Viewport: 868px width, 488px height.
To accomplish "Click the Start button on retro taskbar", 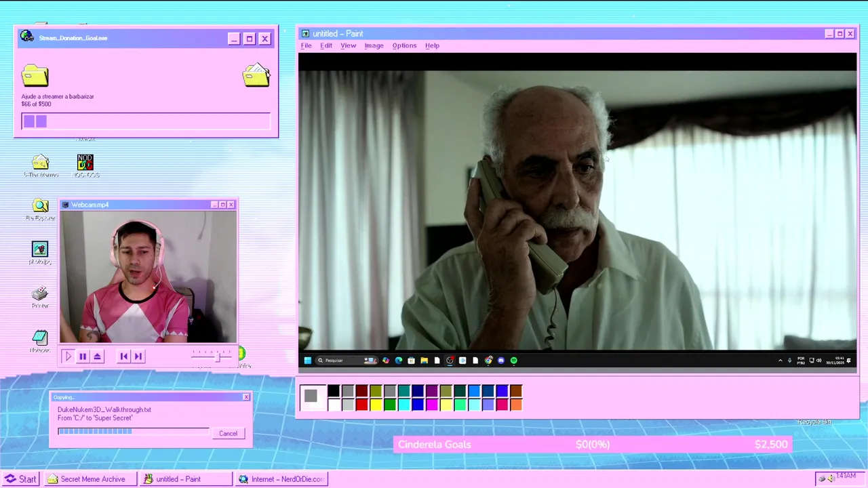I will [21, 479].
